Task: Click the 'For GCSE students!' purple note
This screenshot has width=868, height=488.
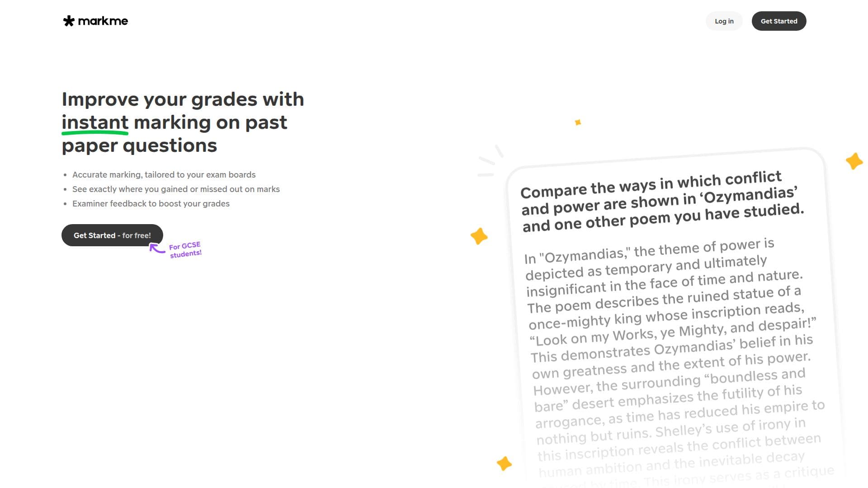Action: coord(185,250)
